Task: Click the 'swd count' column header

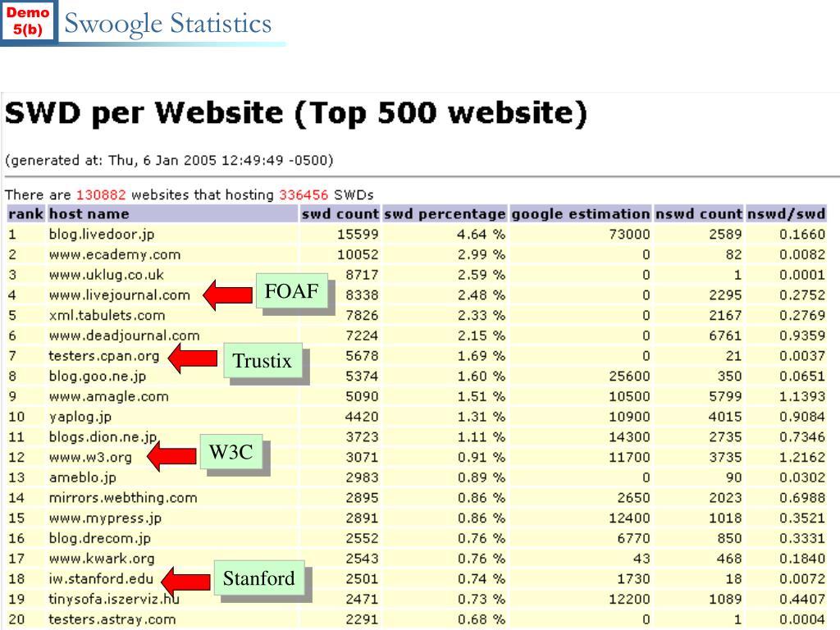Action: (x=340, y=214)
